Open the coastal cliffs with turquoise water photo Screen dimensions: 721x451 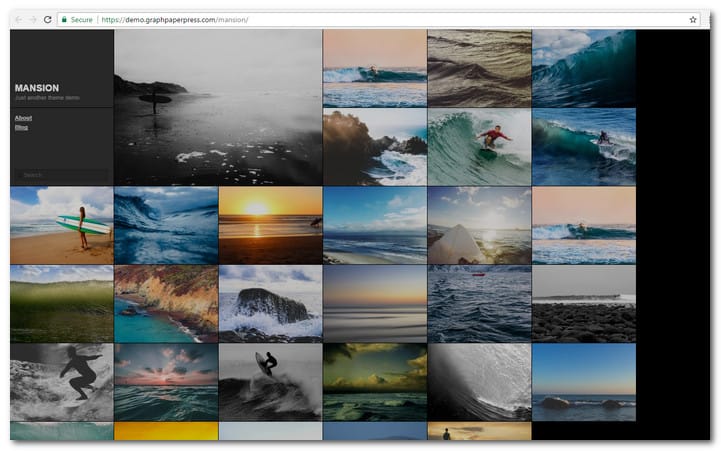[x=166, y=303]
